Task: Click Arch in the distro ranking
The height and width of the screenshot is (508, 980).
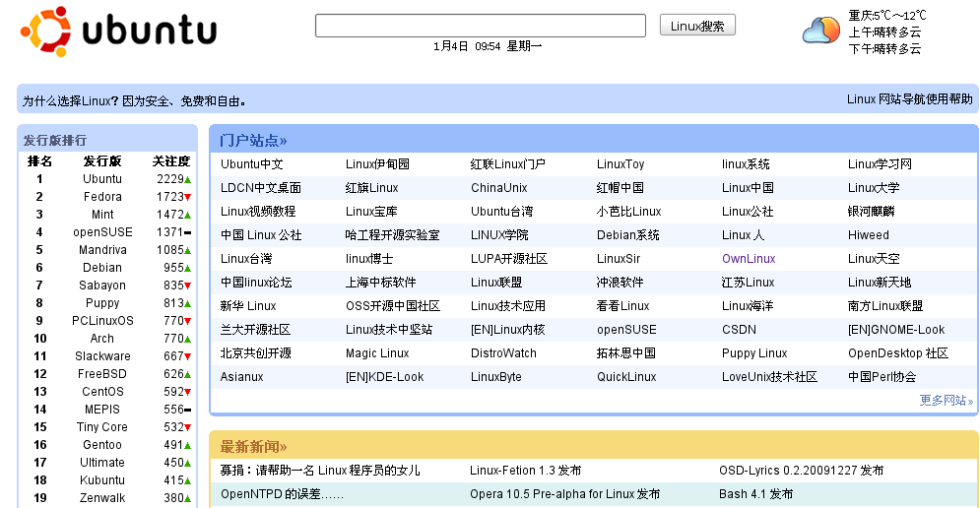Action: click(x=102, y=339)
